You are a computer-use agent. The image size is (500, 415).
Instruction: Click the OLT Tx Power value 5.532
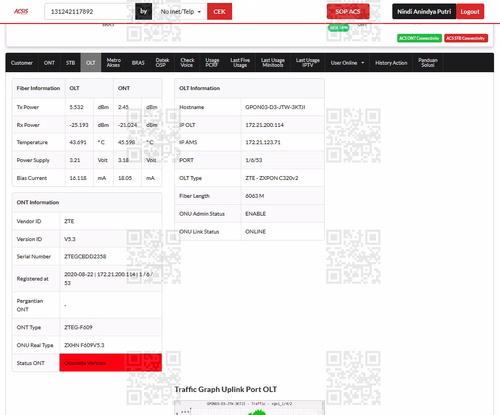click(76, 107)
